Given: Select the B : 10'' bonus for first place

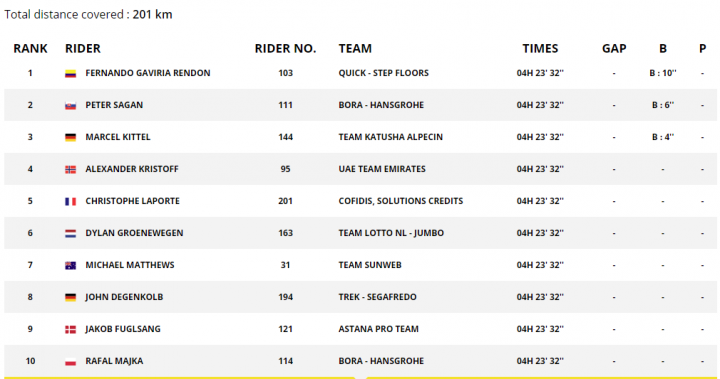Looking at the screenshot, I should (663, 73).
